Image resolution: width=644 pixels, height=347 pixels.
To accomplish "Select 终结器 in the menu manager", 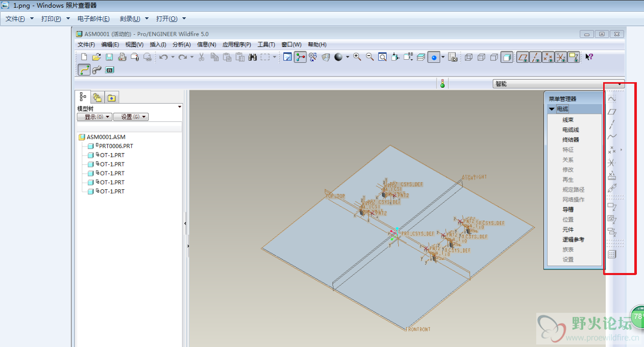I will coord(571,140).
